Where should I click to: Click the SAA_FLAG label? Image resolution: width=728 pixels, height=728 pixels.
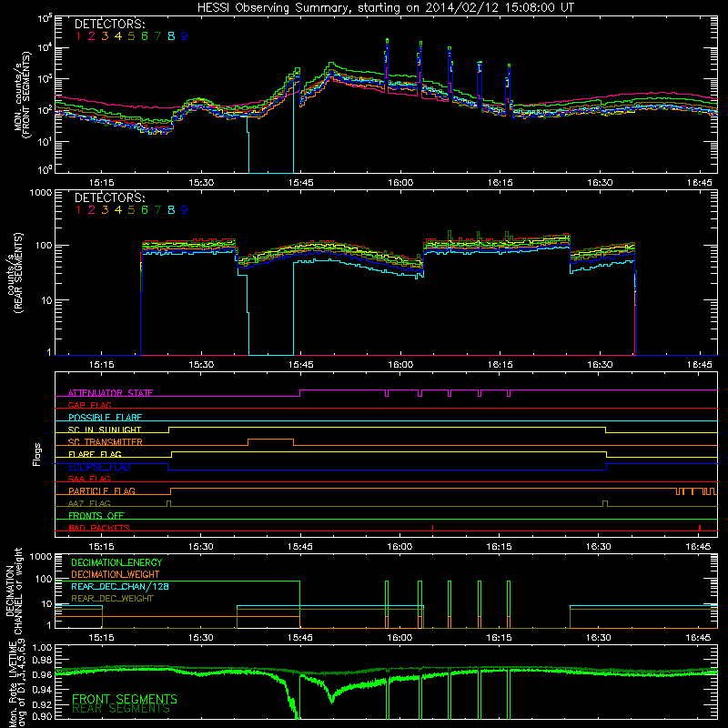[89, 479]
